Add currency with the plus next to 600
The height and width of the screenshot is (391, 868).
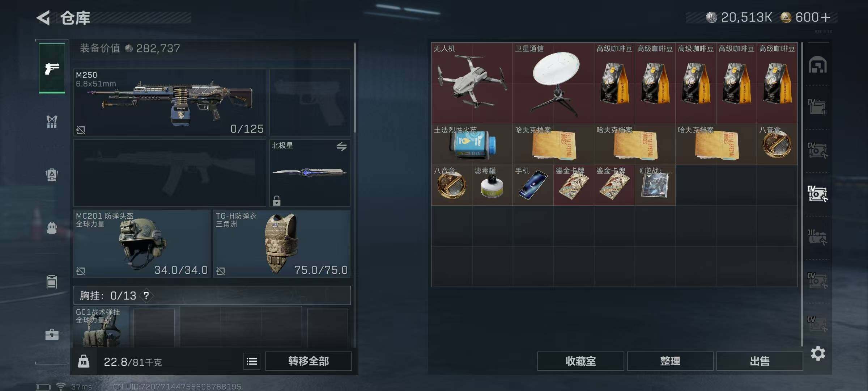point(825,17)
